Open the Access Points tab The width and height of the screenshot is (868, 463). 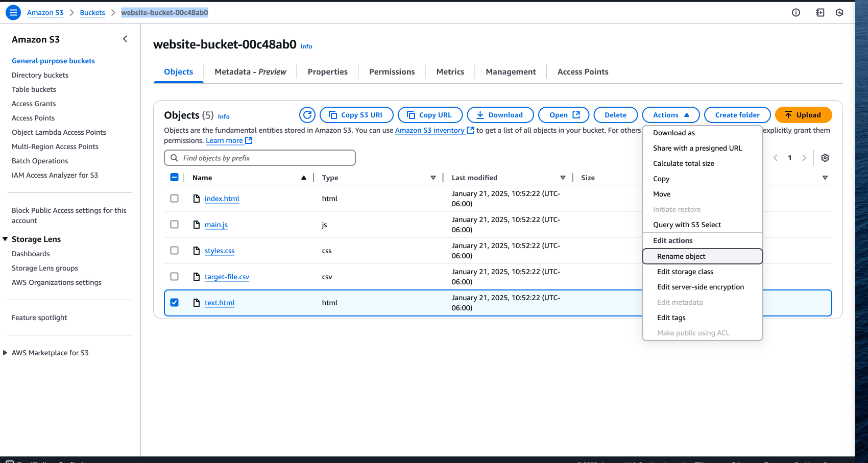click(x=583, y=72)
